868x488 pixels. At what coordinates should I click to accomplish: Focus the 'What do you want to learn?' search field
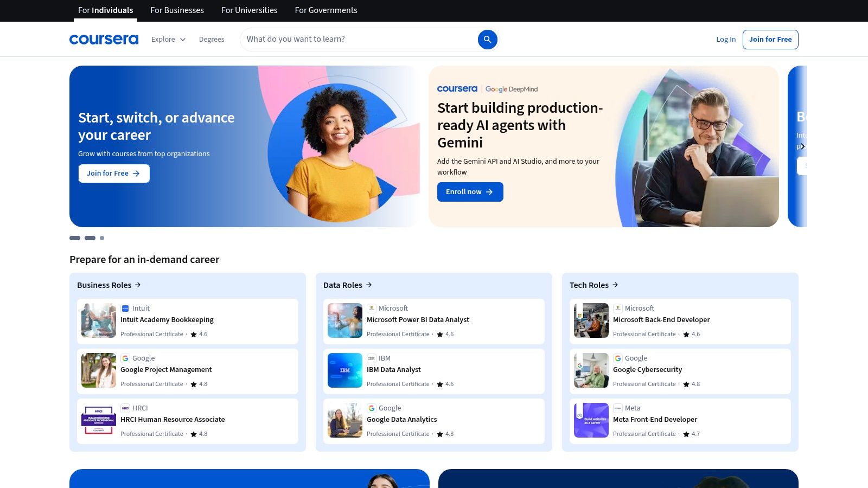click(x=358, y=39)
